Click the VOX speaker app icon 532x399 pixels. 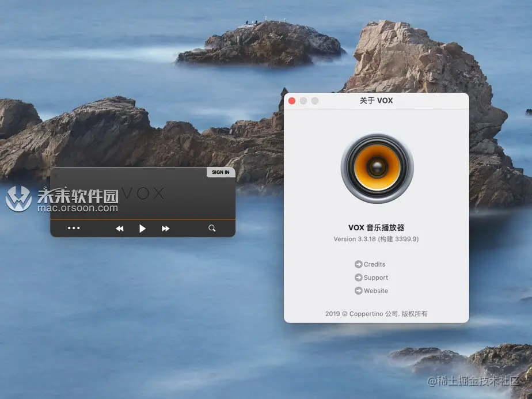(377, 168)
